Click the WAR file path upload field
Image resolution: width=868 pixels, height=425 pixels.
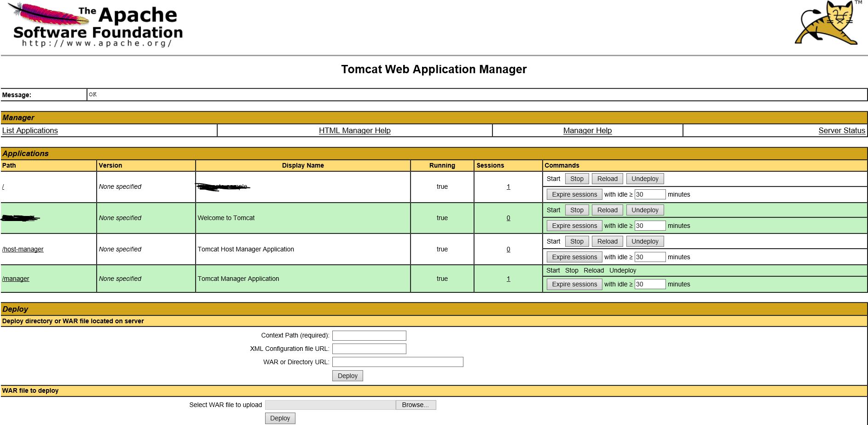coord(330,405)
